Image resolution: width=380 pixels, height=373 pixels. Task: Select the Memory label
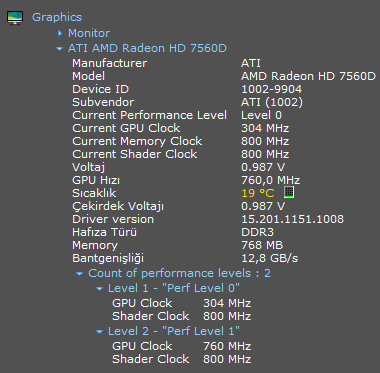pyautogui.click(x=95, y=245)
